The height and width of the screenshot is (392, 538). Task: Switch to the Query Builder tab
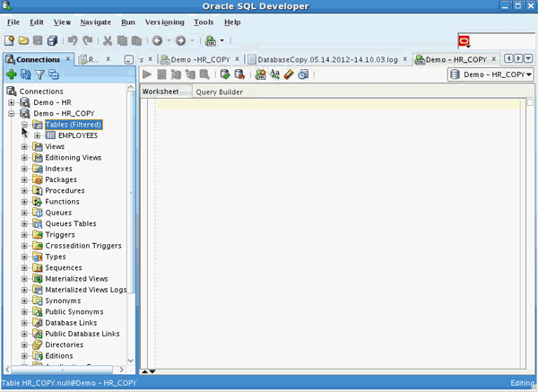click(x=220, y=92)
